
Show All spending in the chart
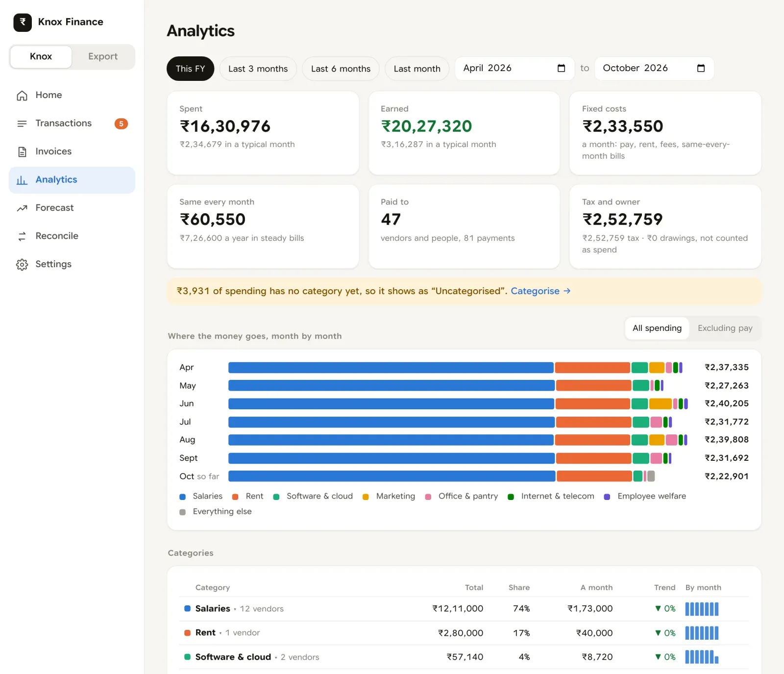coord(657,328)
